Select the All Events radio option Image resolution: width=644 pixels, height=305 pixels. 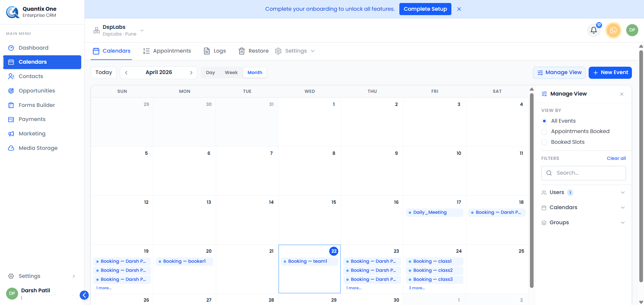coord(544,121)
